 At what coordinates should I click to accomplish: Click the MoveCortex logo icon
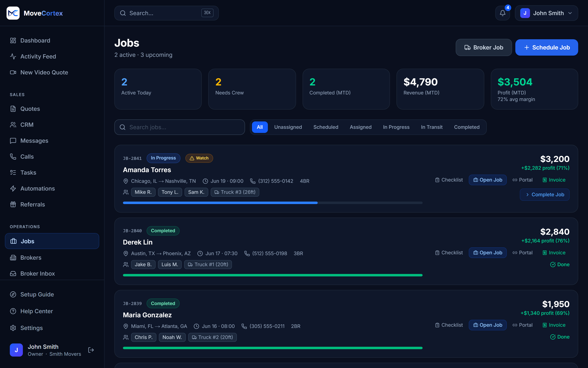pos(13,13)
